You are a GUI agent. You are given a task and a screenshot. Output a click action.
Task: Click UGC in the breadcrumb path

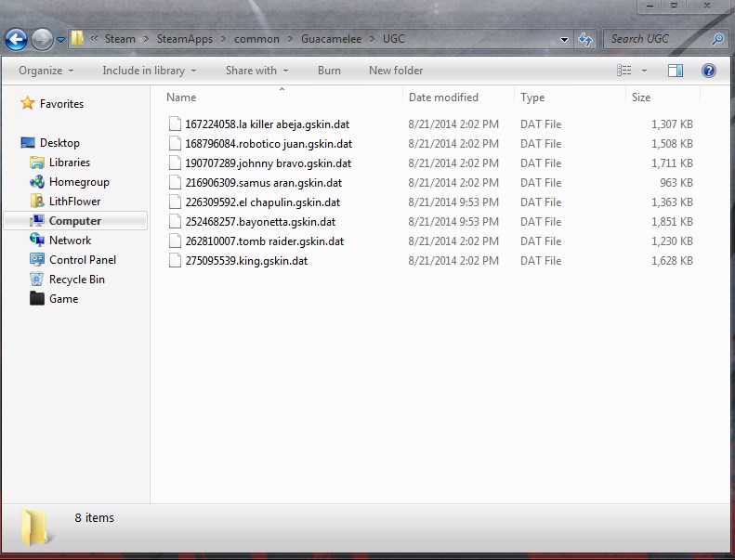(394, 39)
